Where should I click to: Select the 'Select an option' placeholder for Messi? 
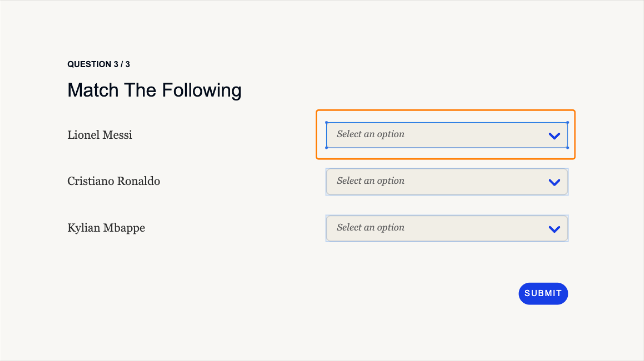click(370, 134)
